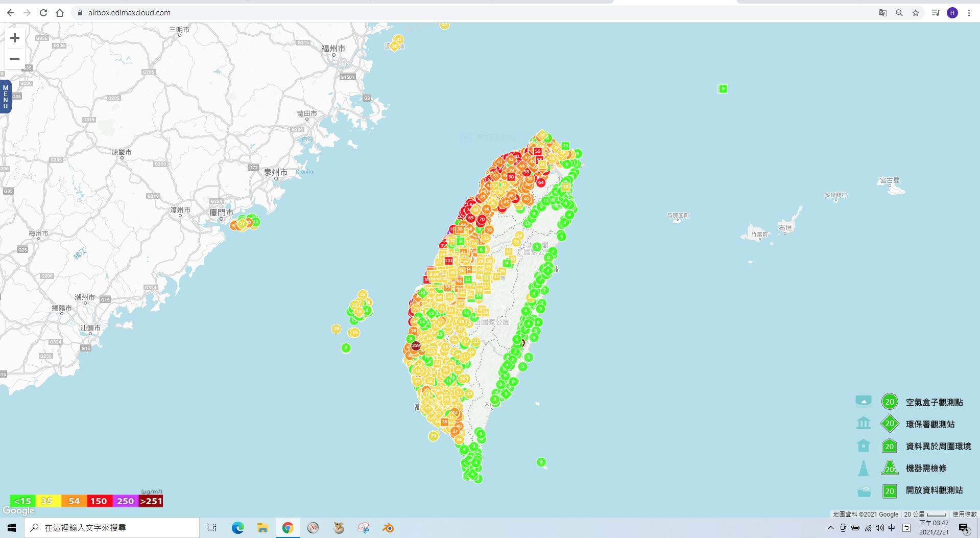Open Chrome three-dot menu

pyautogui.click(x=969, y=13)
